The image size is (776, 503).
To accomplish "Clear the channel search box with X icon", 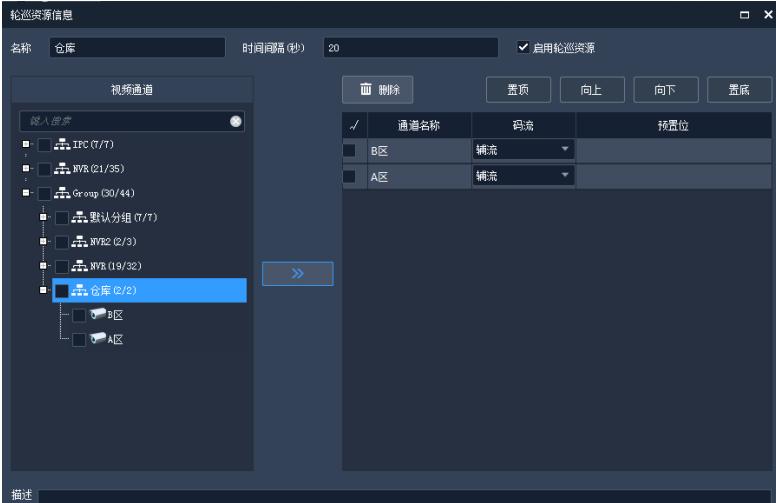I will tap(236, 121).
